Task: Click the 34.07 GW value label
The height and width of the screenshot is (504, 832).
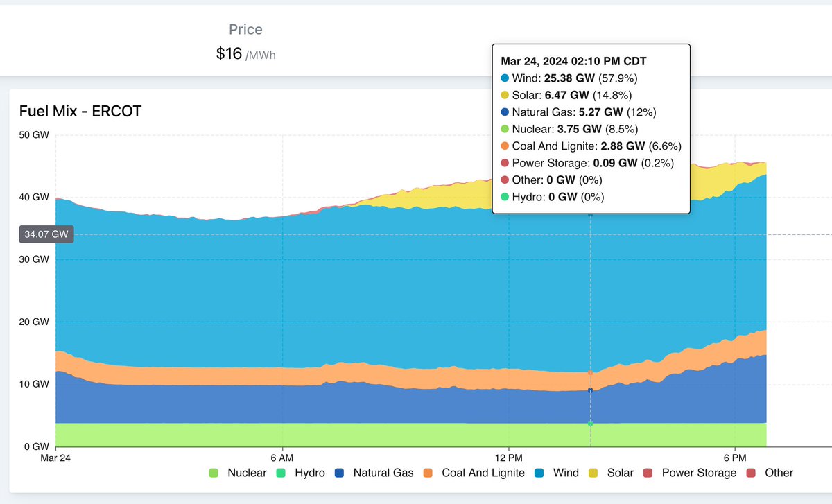Action: tap(46, 234)
